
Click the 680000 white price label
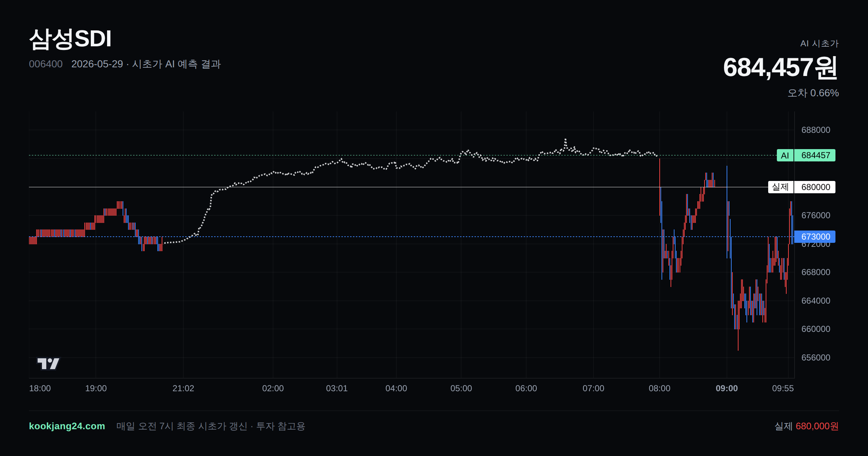[815, 187]
